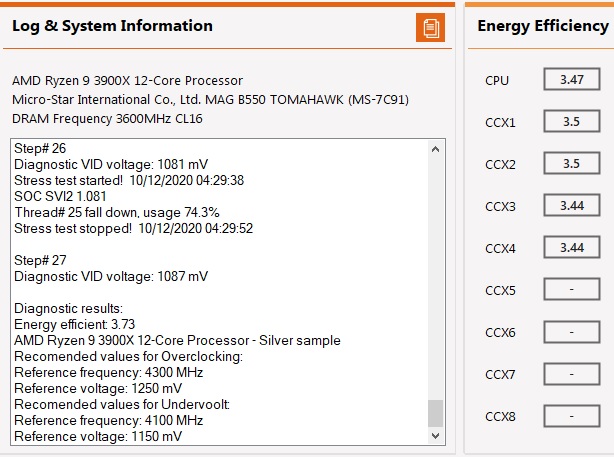Select the CCX4 efficiency value box
Screen dimensions: 614x457
click(x=572, y=247)
